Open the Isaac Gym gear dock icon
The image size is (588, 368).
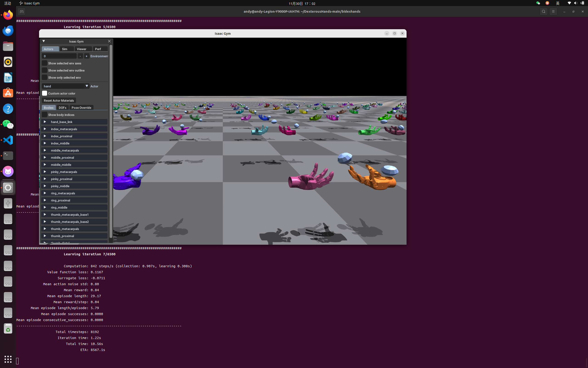click(x=8, y=188)
